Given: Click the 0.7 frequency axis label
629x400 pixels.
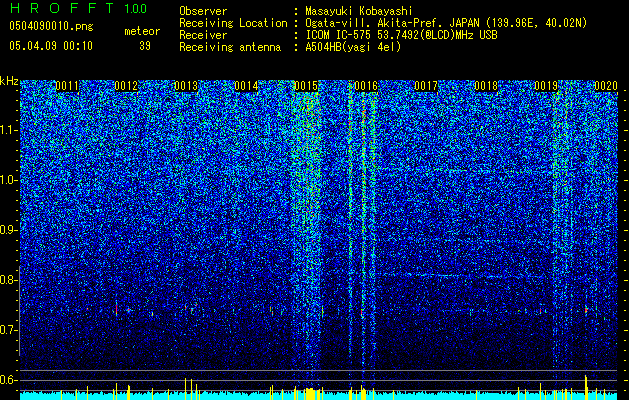Looking at the screenshot, I should [8, 330].
